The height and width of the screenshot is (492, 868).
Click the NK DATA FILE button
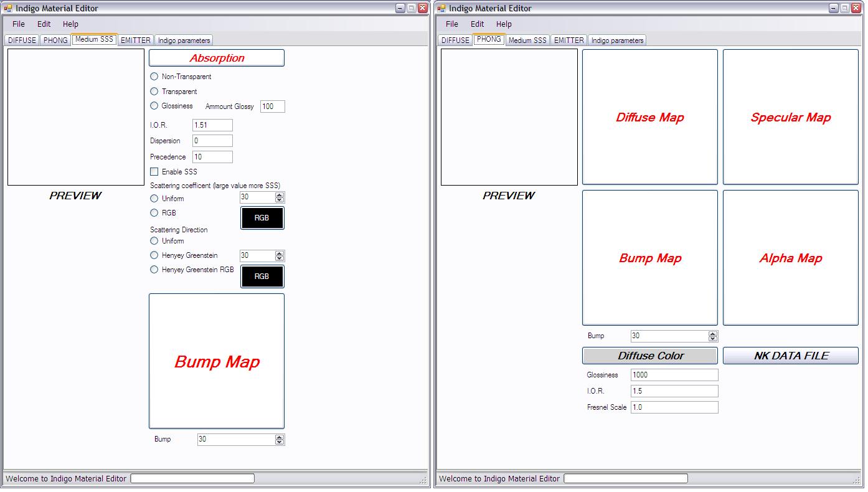coord(790,356)
